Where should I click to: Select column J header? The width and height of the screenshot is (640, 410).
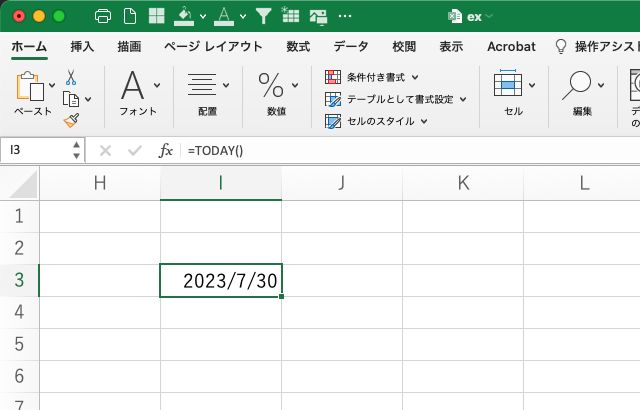pos(341,182)
